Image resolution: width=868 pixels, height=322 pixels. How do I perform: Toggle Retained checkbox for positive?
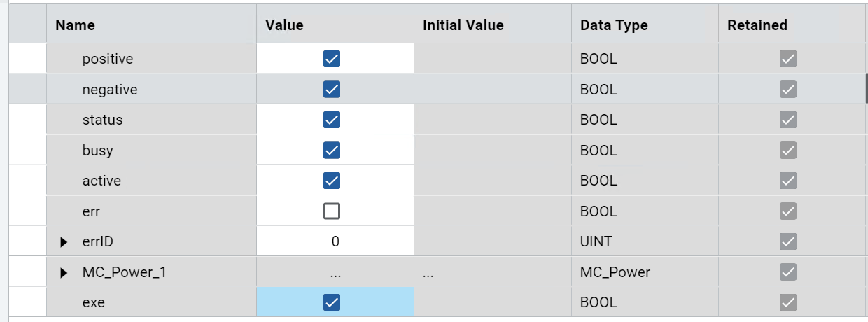click(788, 59)
